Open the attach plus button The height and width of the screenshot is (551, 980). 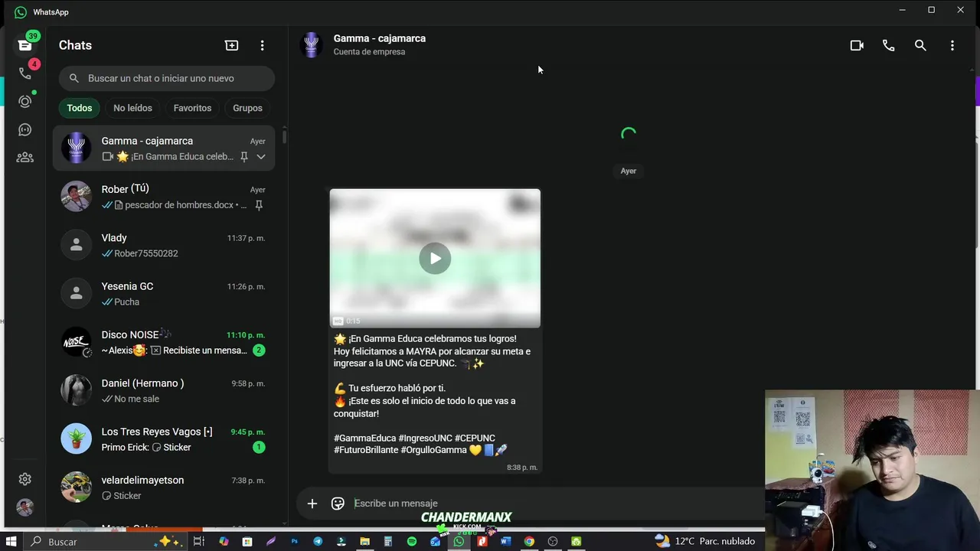[312, 504]
